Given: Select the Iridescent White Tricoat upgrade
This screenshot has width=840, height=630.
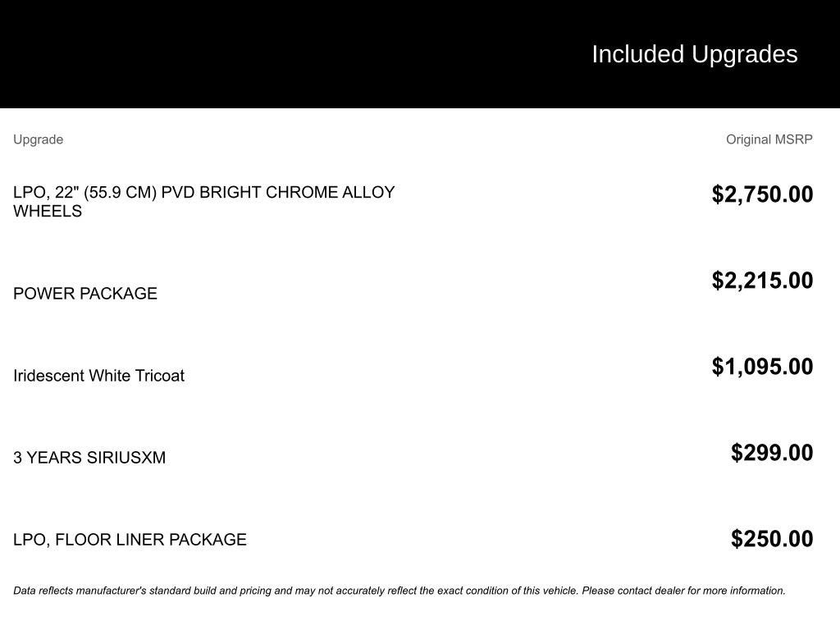Looking at the screenshot, I should 98,376.
